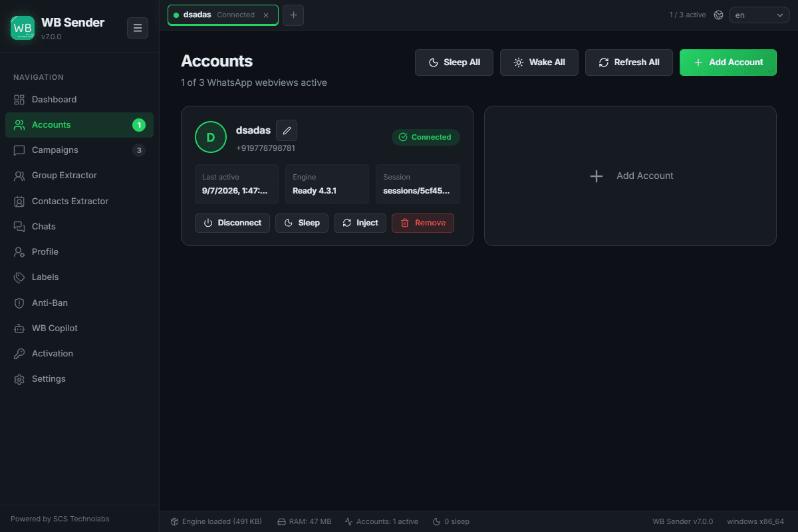
Task: Click the Wake All button
Action: pos(539,62)
